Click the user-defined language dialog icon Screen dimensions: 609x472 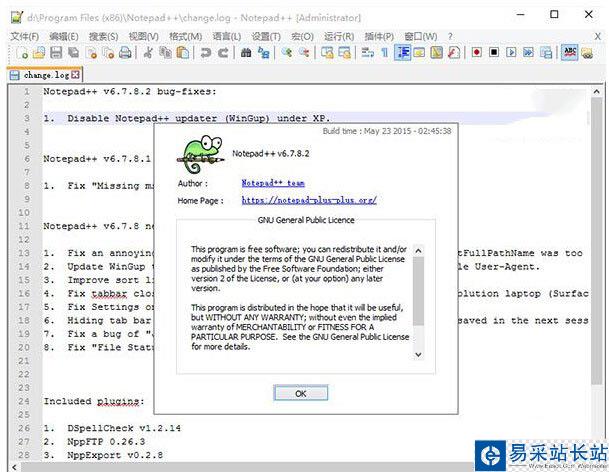click(x=419, y=52)
